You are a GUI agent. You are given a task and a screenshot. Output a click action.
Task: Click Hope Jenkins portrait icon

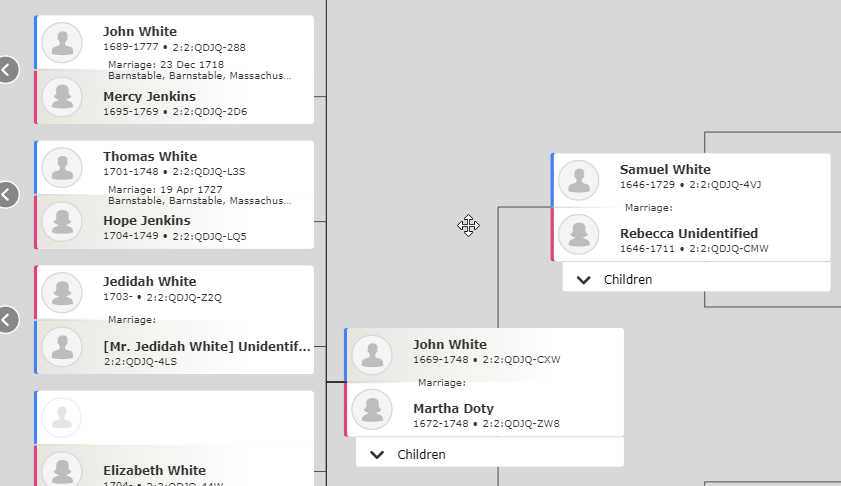[x=63, y=221]
